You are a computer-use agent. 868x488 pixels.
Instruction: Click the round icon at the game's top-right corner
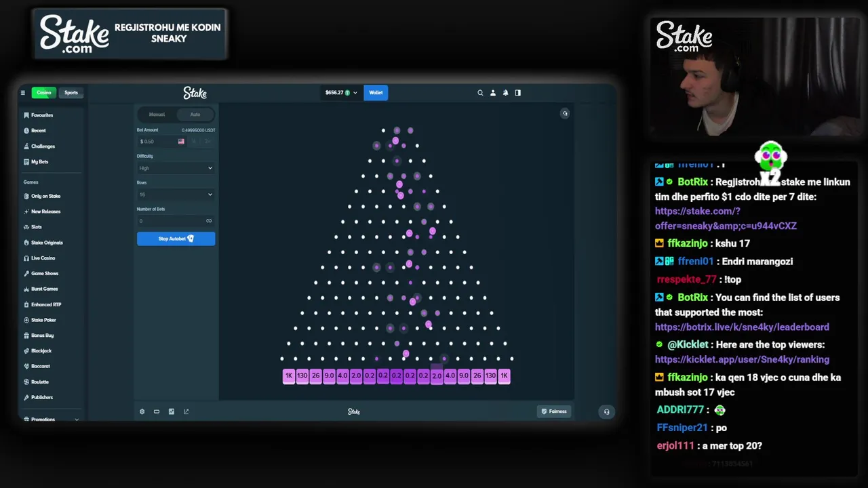click(x=565, y=114)
